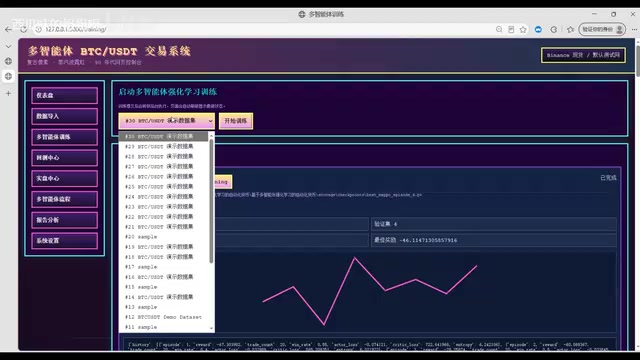The height and width of the screenshot is (360, 640).
Task: Choose #11 sample dataset option
Action: pos(163,327)
